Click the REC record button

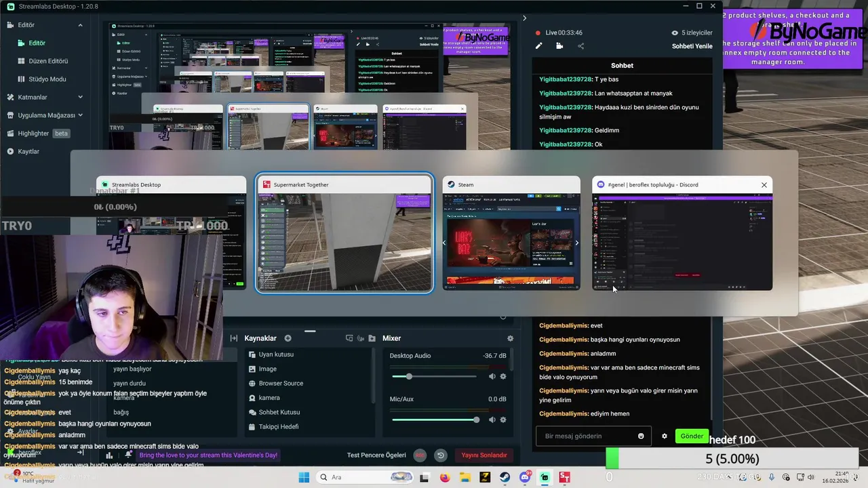[x=420, y=455]
